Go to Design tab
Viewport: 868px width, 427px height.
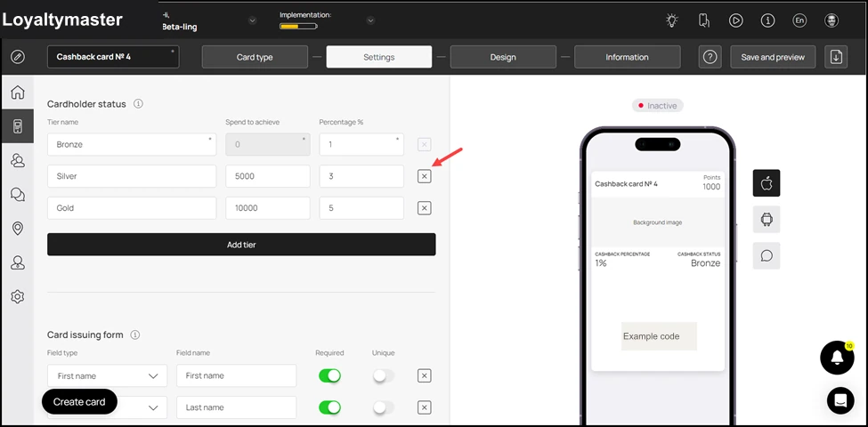tap(503, 57)
